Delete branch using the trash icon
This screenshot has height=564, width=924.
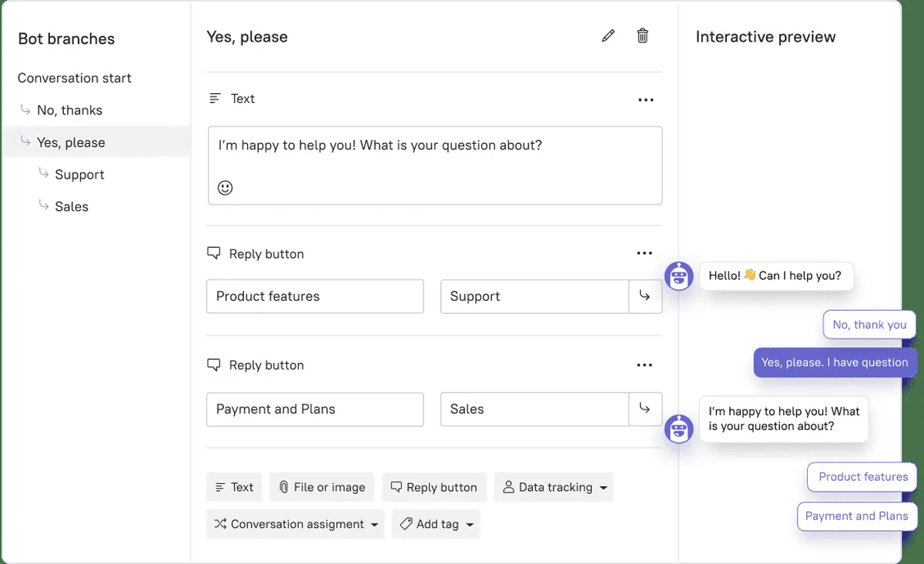click(x=642, y=35)
